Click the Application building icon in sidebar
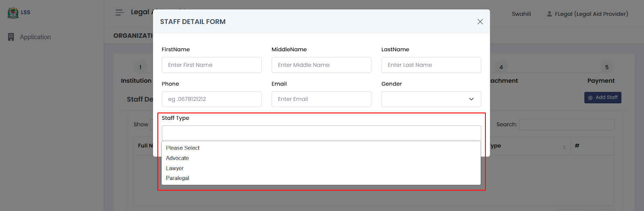644x211 pixels. click(11, 37)
